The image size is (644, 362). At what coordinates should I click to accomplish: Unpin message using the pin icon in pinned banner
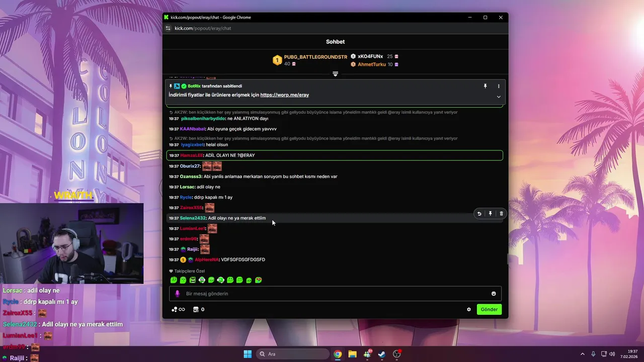(485, 86)
